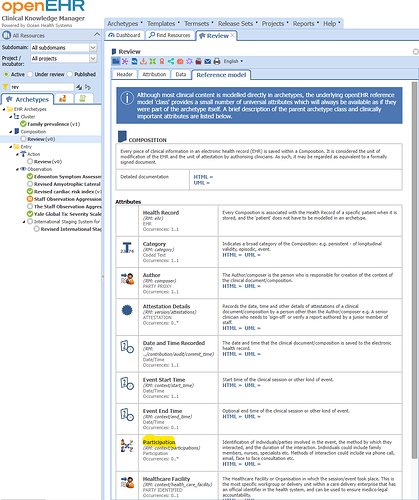Select Family prevalence (v1) in tree

tap(53, 124)
